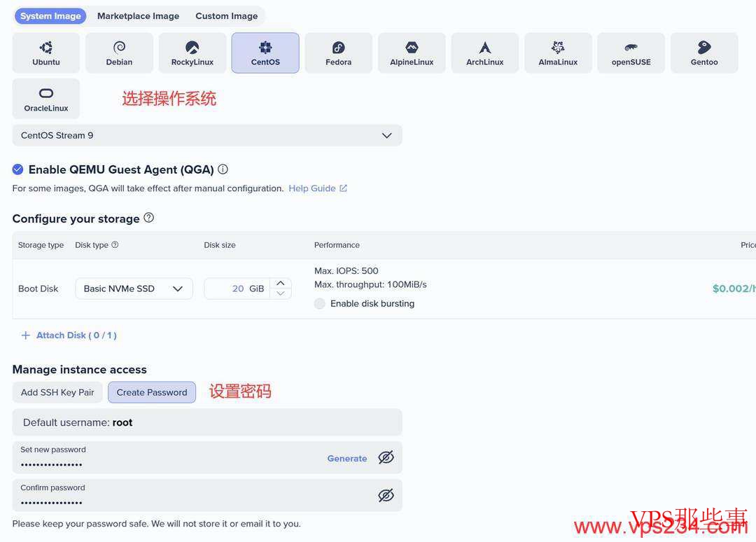
Task: Enable disk bursting radio option
Action: tap(320, 303)
